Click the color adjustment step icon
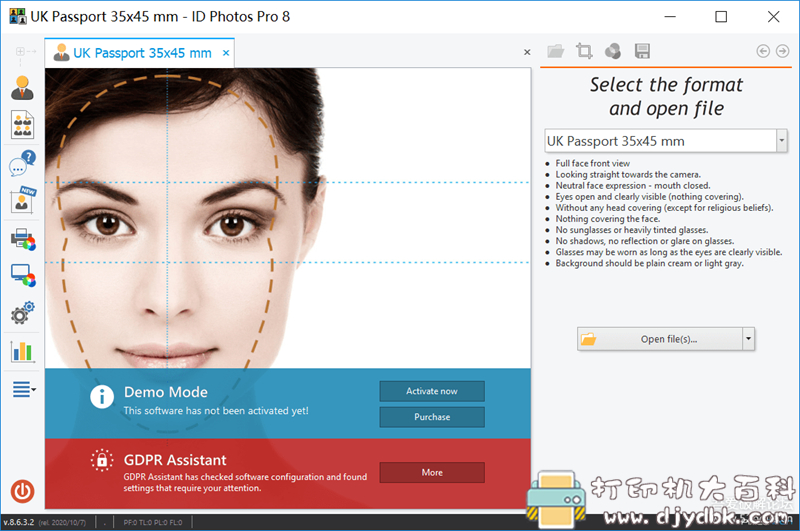Image resolution: width=800 pixels, height=531 pixels. [x=613, y=51]
